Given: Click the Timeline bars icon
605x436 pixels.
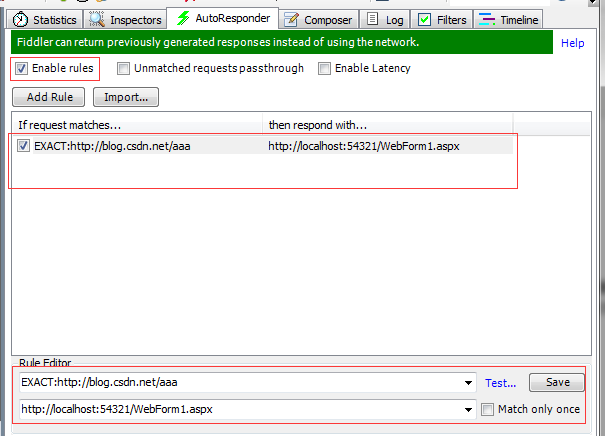Looking at the screenshot, I should (x=486, y=19).
